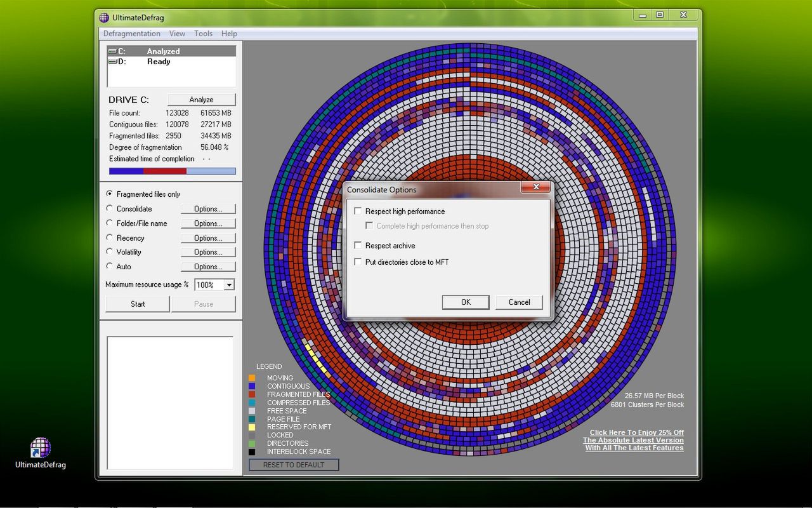Click the UltimateDefrag title bar app icon
Image resolution: width=812 pixels, height=508 pixels.
pyautogui.click(x=105, y=17)
